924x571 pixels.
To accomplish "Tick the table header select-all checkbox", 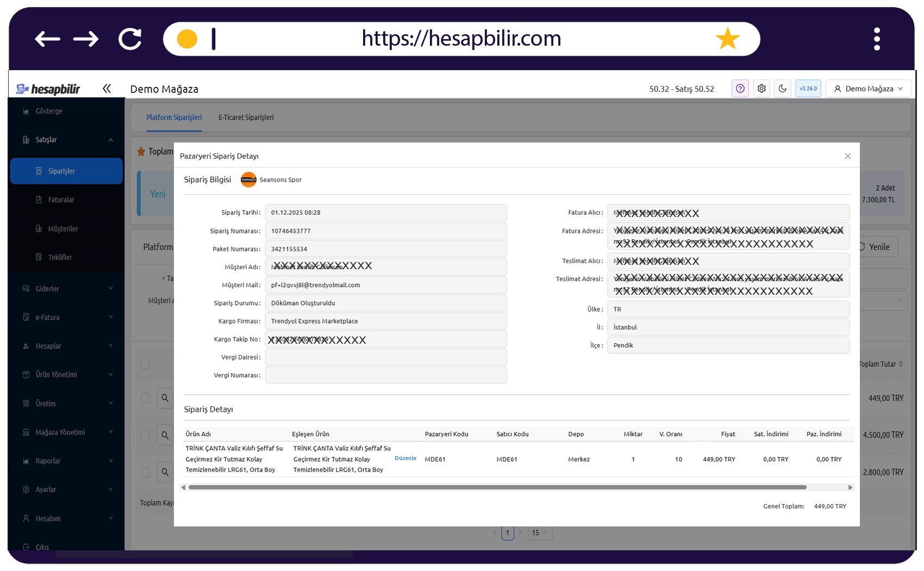I will pos(145,364).
